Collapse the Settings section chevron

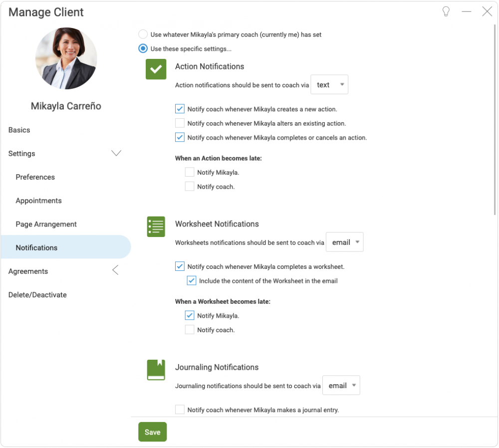[x=116, y=153]
